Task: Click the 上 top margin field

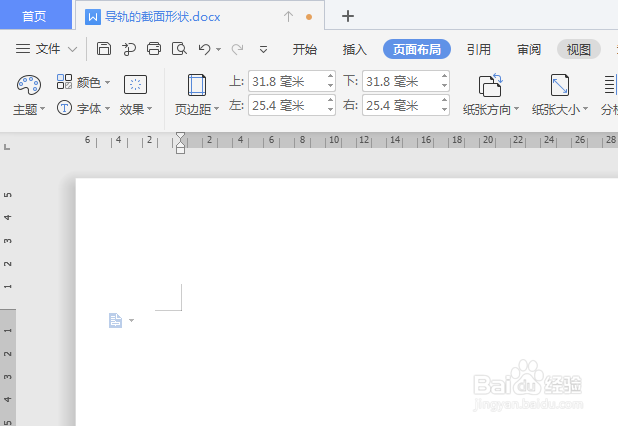Action: coord(287,82)
